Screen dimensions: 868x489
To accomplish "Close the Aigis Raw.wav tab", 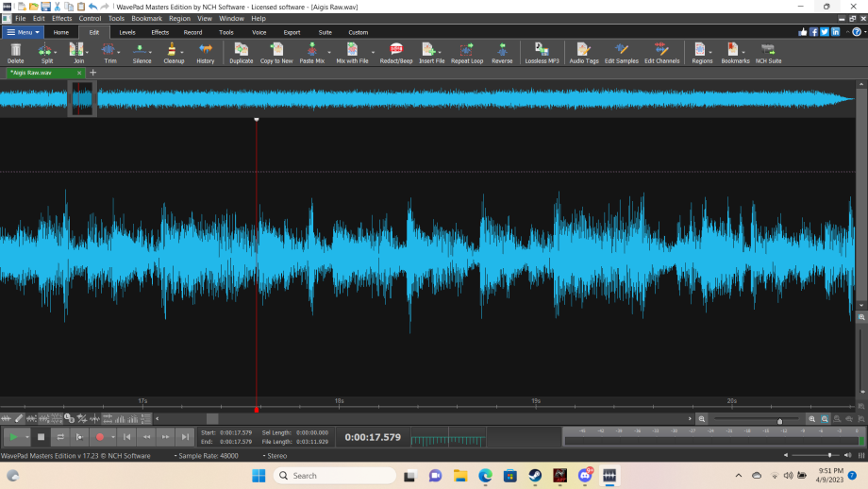I will [x=79, y=73].
